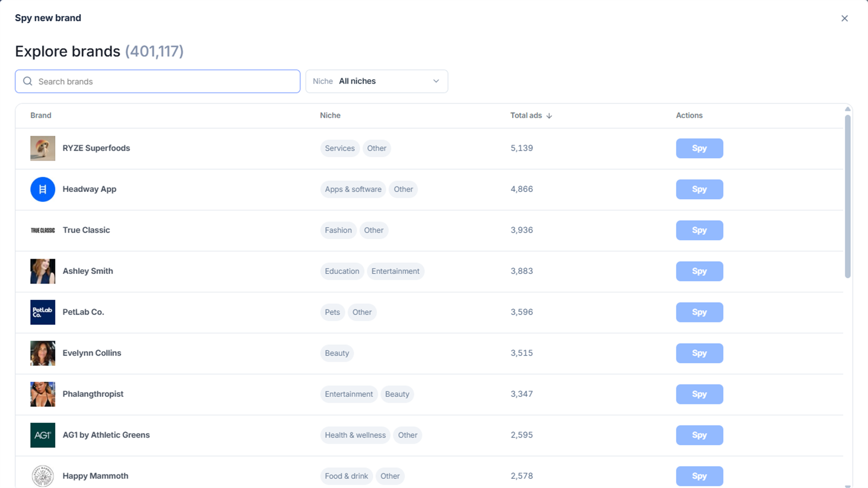The height and width of the screenshot is (488, 868).
Task: Select the Apps & software niche tag
Action: [353, 189]
